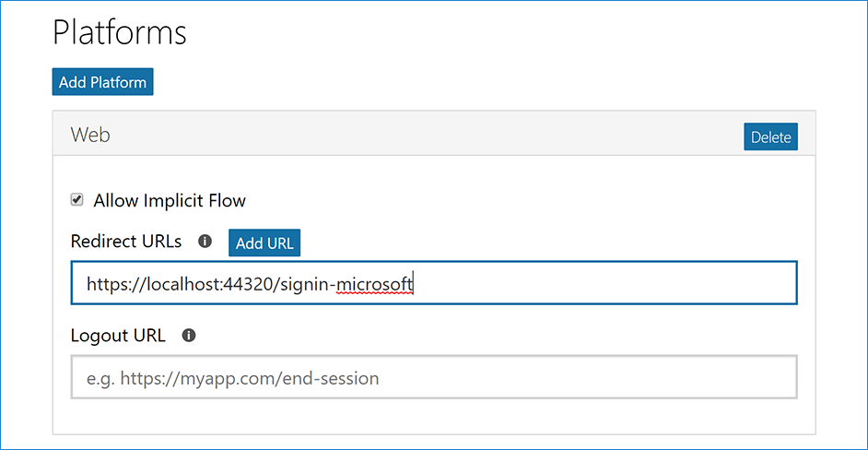Open the Redirect URLs info icon

[x=205, y=242]
